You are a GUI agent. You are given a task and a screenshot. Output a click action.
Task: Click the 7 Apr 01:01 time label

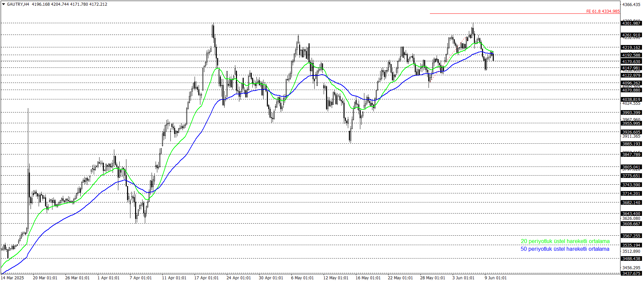[140, 278]
